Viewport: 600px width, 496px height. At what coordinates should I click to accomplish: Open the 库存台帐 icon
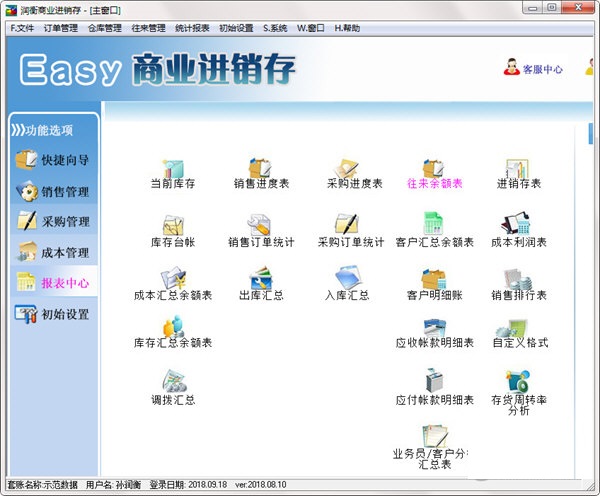click(x=173, y=231)
